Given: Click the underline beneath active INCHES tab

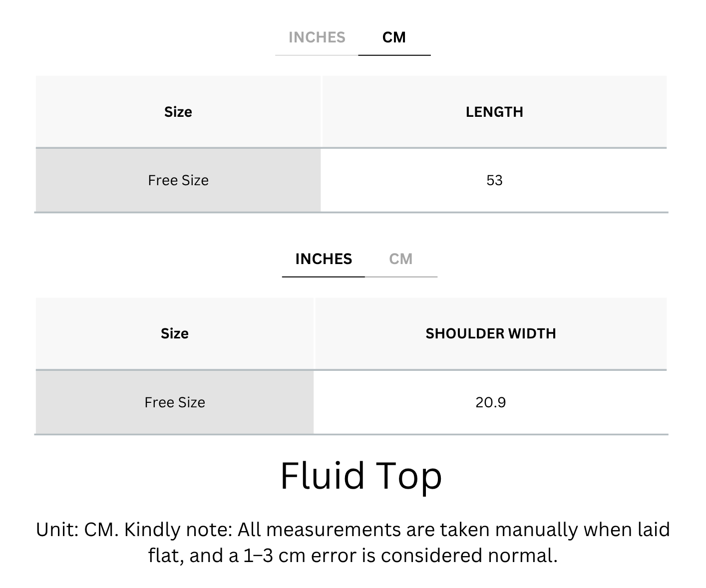Looking at the screenshot, I should pos(324,277).
